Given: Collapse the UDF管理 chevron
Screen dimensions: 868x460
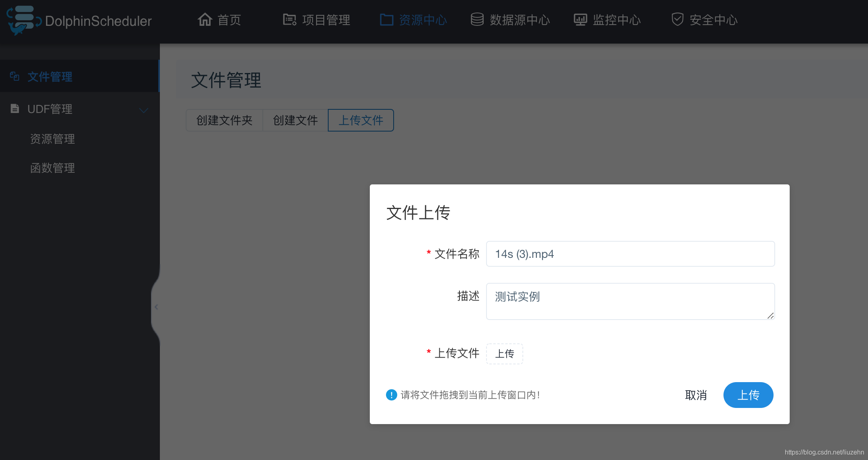Looking at the screenshot, I should click(x=143, y=110).
